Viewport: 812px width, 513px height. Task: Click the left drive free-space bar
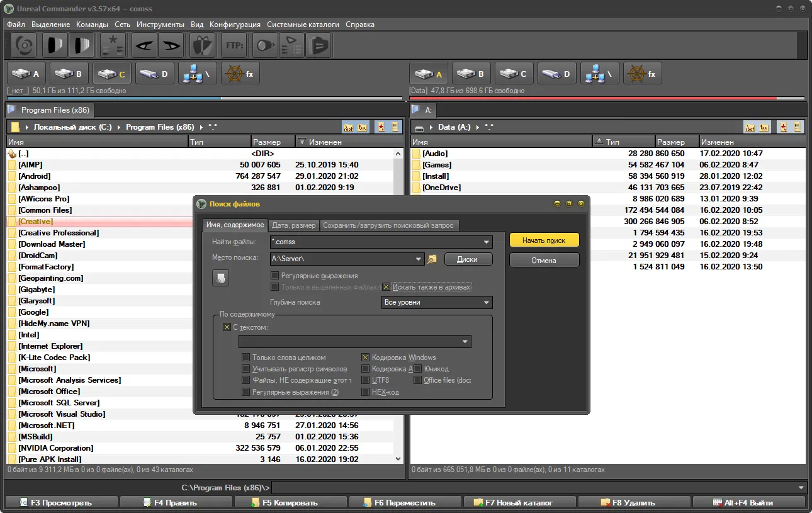205,98
